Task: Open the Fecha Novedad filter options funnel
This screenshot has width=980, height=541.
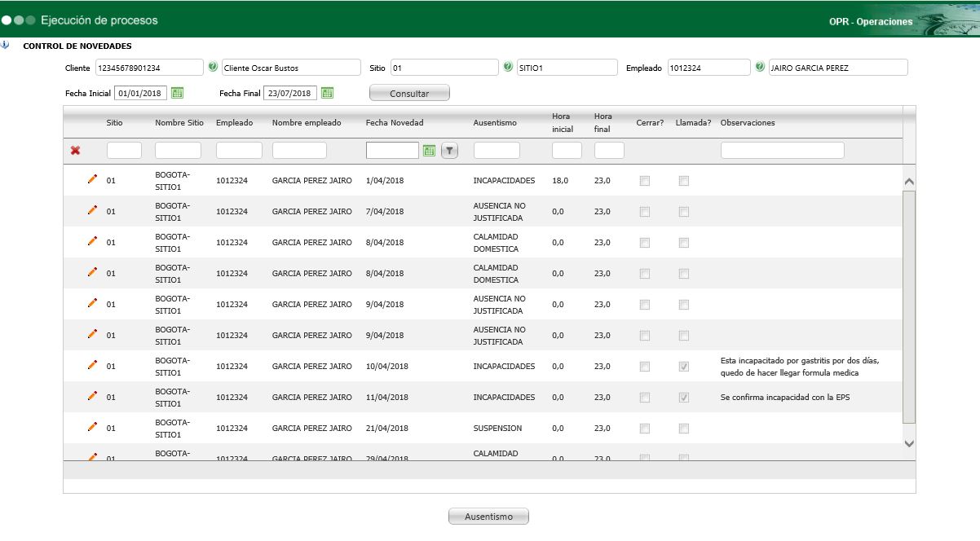Action: (x=449, y=151)
